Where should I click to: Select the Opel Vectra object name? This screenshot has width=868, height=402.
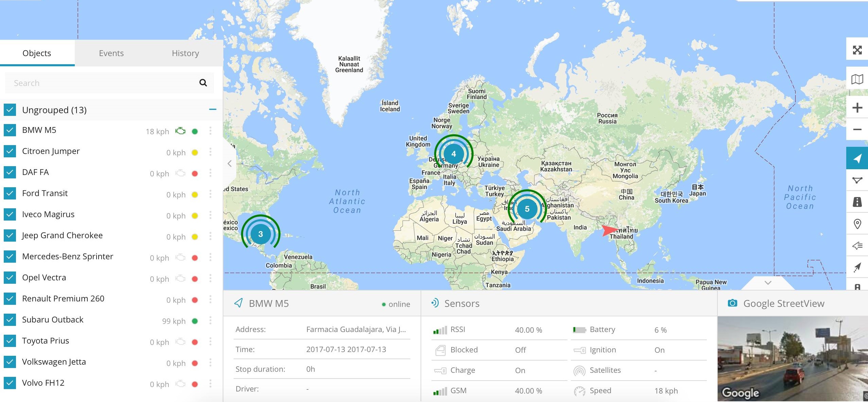(44, 277)
